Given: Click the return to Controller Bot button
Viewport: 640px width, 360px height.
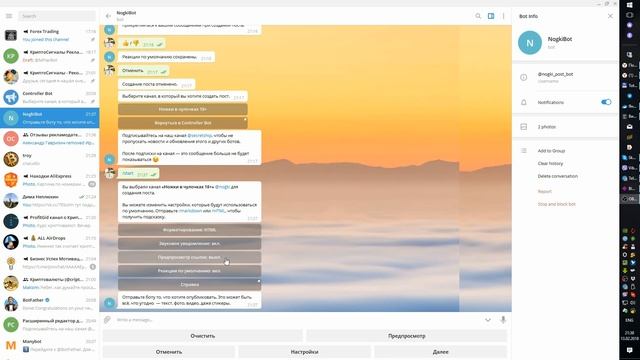Looking at the screenshot, I should click(x=182, y=123).
